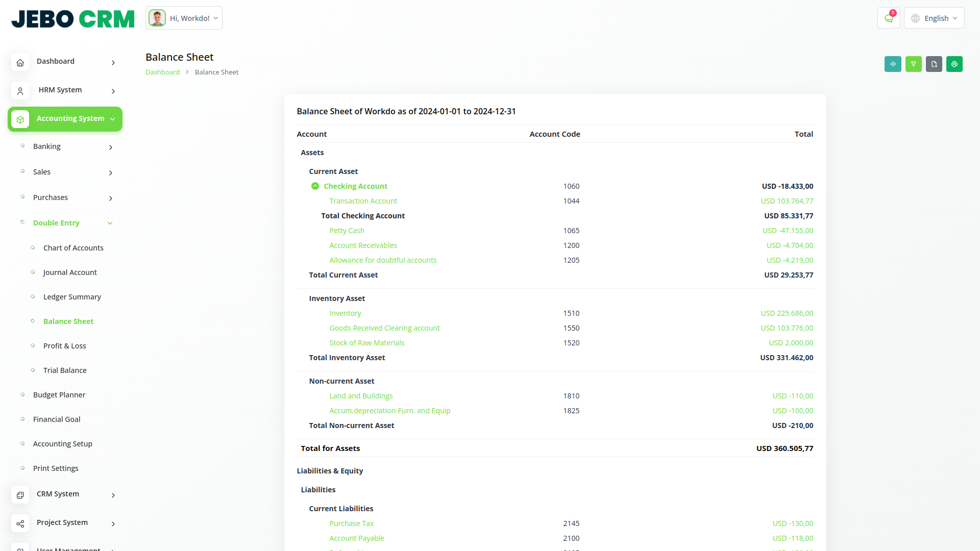
Task: Expand the Purchases submenu
Action: click(x=111, y=198)
